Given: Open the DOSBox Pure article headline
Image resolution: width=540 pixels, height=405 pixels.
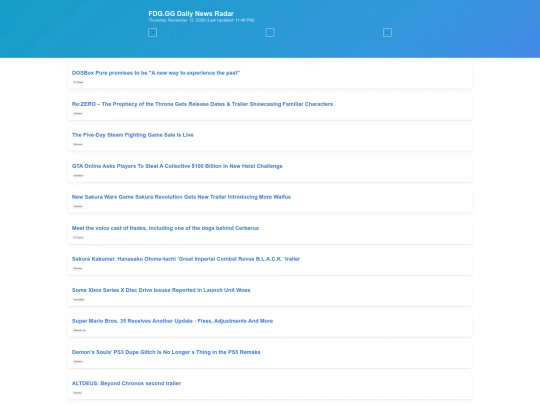Looking at the screenshot, I should click(x=156, y=73).
